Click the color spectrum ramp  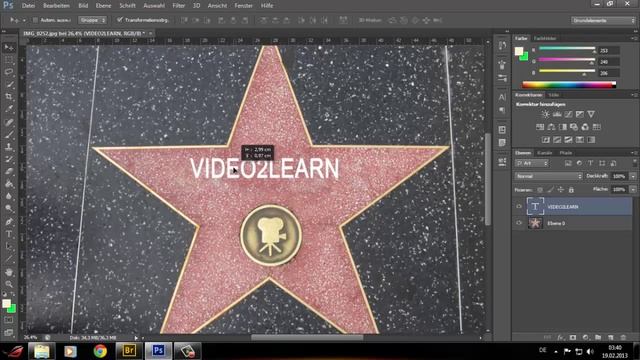pos(569,85)
